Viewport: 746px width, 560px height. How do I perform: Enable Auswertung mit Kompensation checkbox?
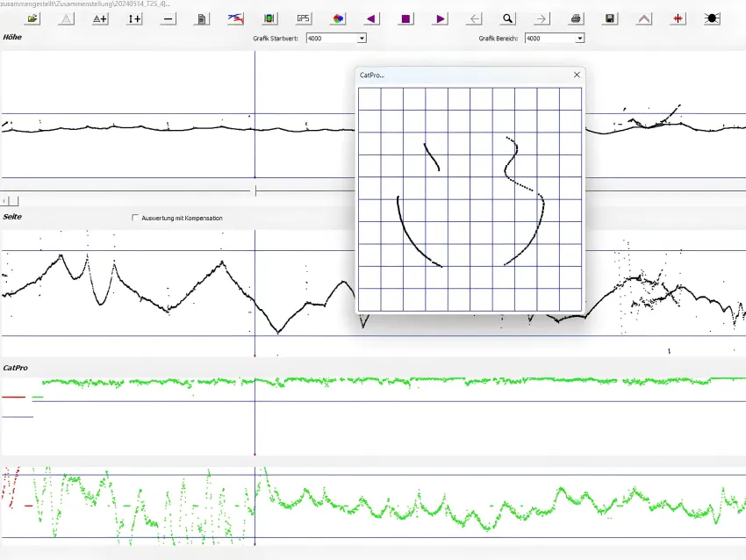point(135,218)
